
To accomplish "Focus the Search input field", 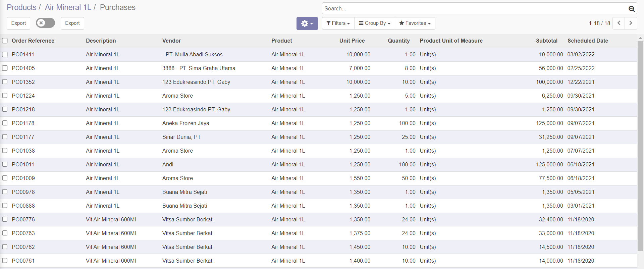I will [x=475, y=8].
